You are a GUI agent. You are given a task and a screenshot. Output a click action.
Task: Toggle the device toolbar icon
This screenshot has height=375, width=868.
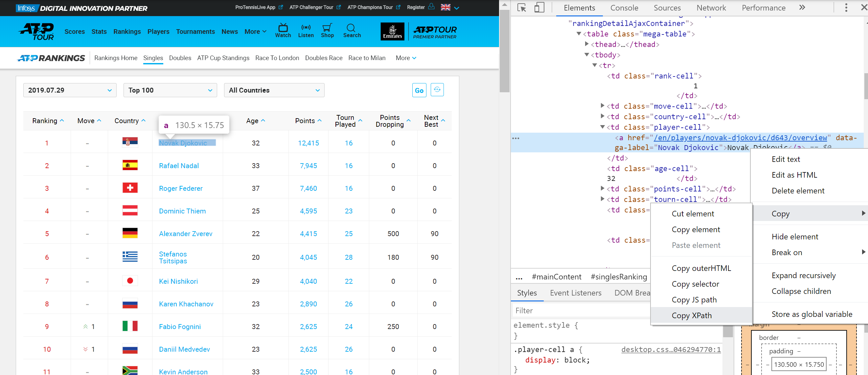click(539, 8)
